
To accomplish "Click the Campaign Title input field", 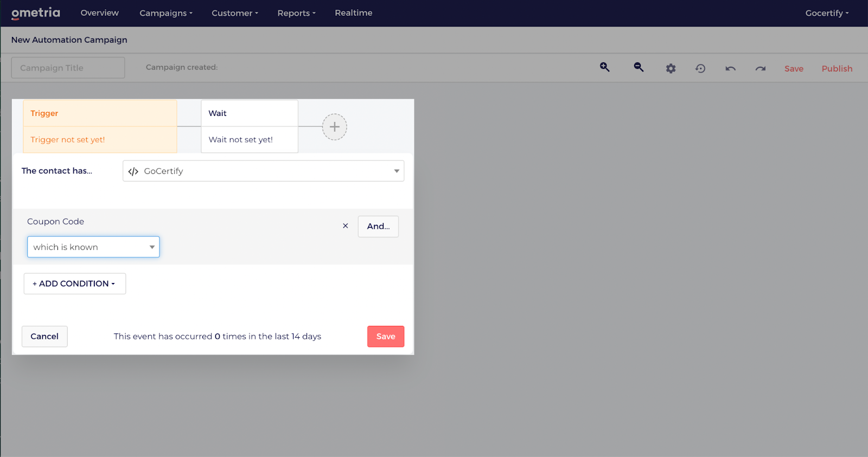I will (68, 68).
